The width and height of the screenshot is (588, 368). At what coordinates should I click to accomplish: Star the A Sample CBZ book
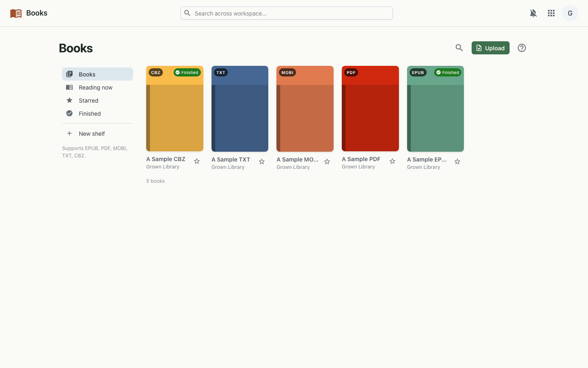(197, 161)
